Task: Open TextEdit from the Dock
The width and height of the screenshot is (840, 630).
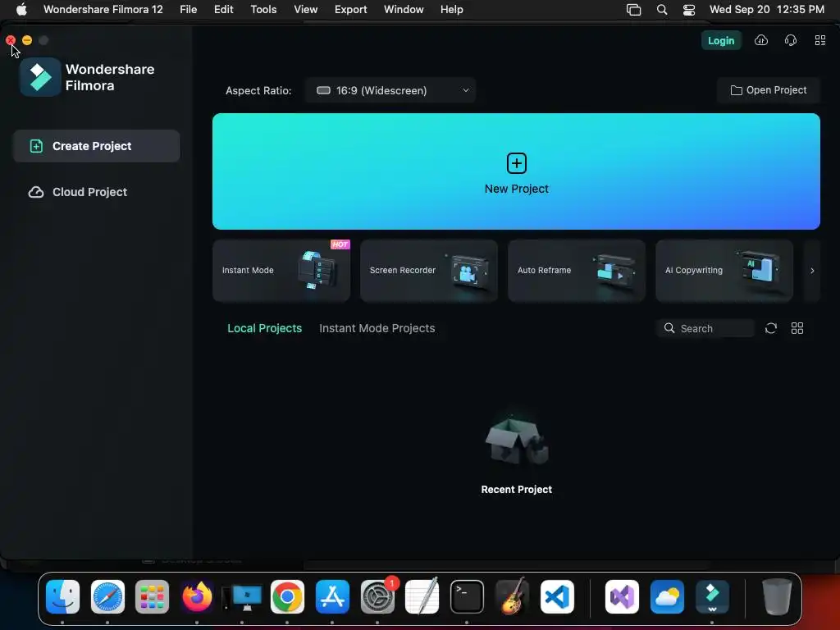Action: coord(422,596)
